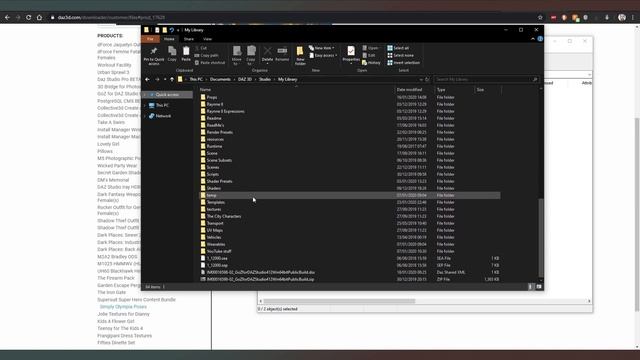Expand Quick access in navigation pane
This screenshot has width=640, height=360.
[x=145, y=95]
